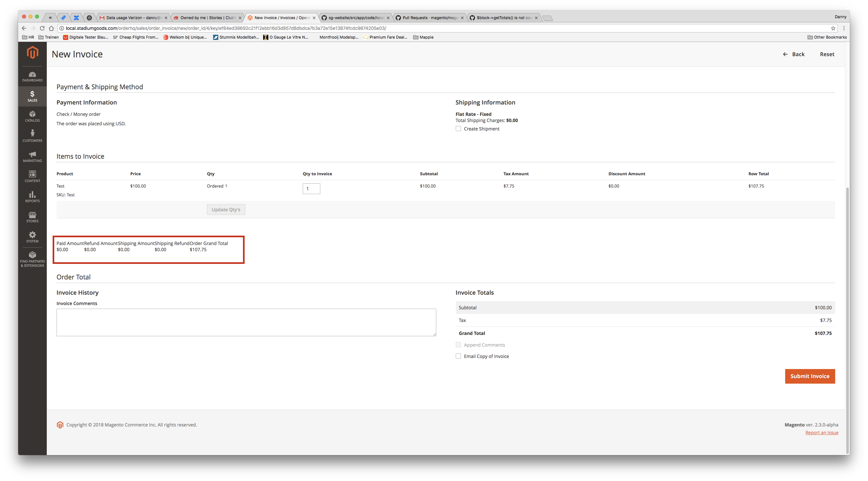Click the browser forward arrow
Viewport: 868px width, 481px height.
(x=33, y=28)
